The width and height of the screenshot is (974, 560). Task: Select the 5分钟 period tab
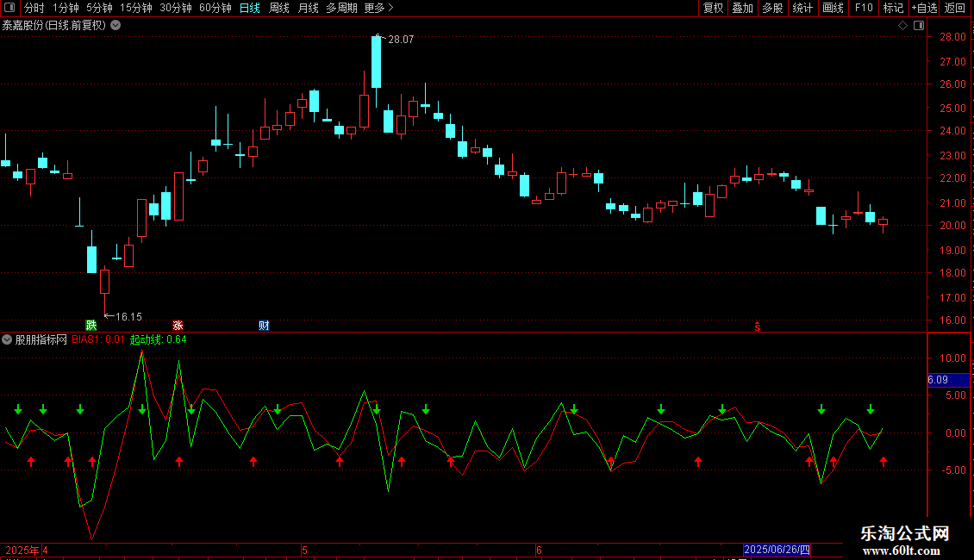[99, 8]
